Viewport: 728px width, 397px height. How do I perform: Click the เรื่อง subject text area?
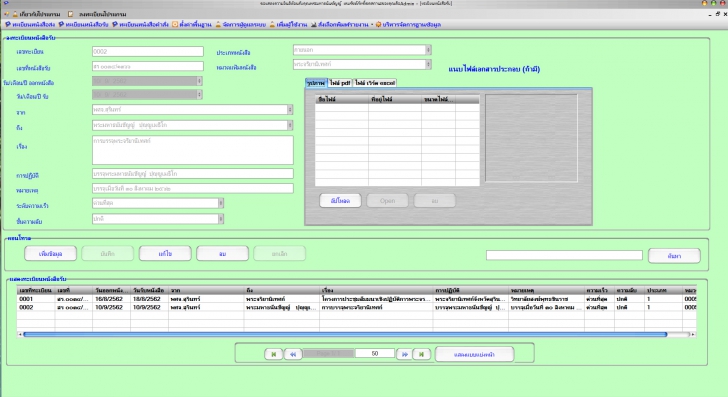click(x=193, y=150)
